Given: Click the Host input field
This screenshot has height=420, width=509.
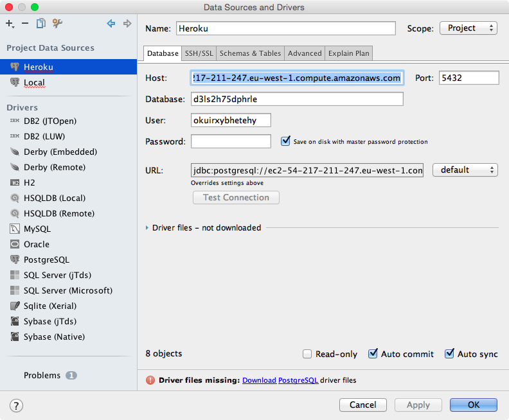Looking at the screenshot, I should (x=297, y=78).
